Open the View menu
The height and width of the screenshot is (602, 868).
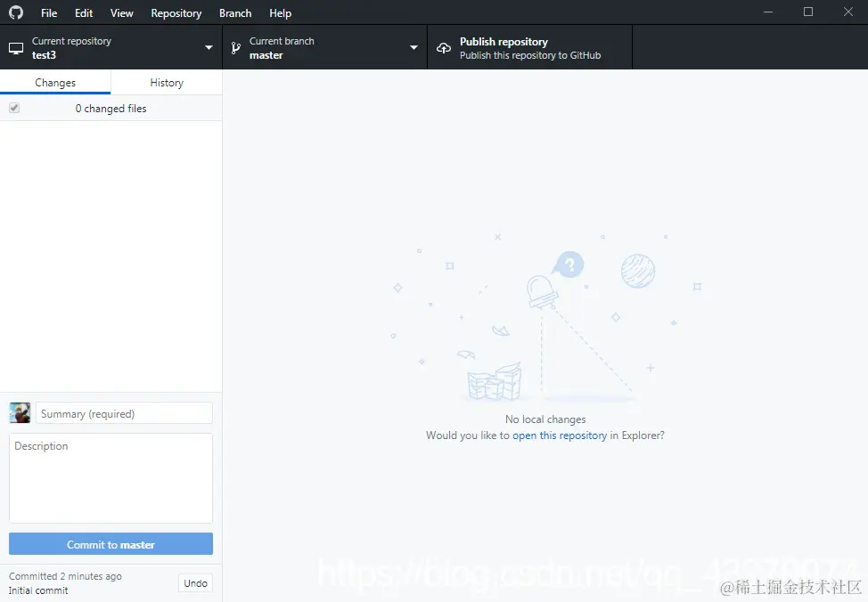(122, 12)
